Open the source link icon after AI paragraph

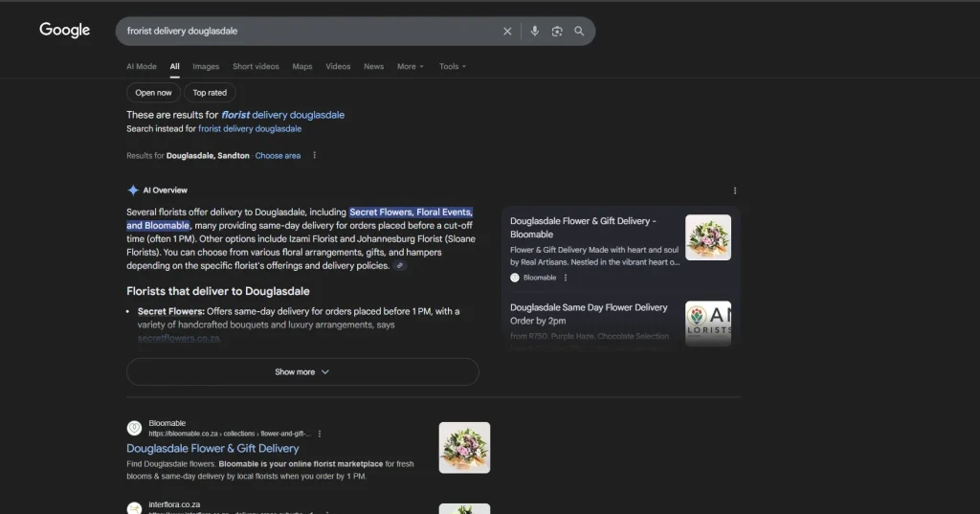coord(400,266)
